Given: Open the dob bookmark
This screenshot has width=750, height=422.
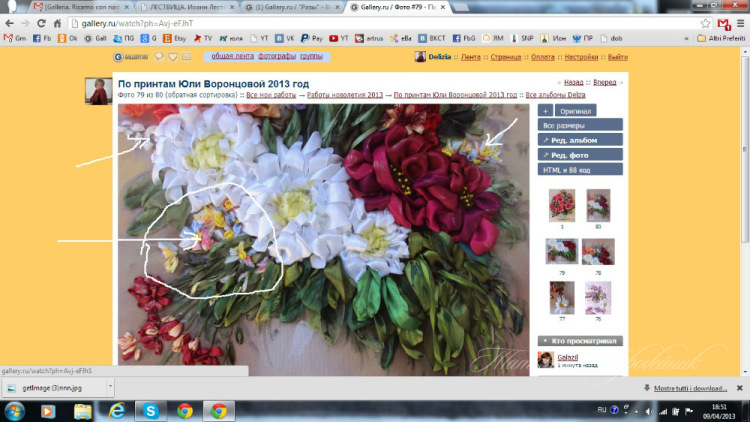Looking at the screenshot, I should 611,38.
